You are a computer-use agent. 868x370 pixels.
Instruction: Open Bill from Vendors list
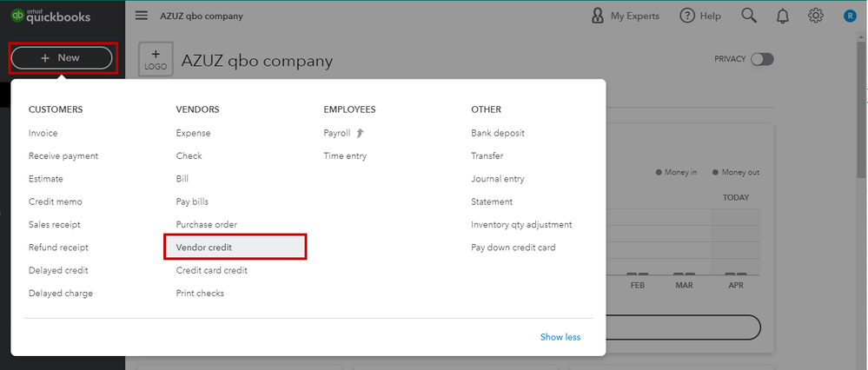tap(182, 179)
